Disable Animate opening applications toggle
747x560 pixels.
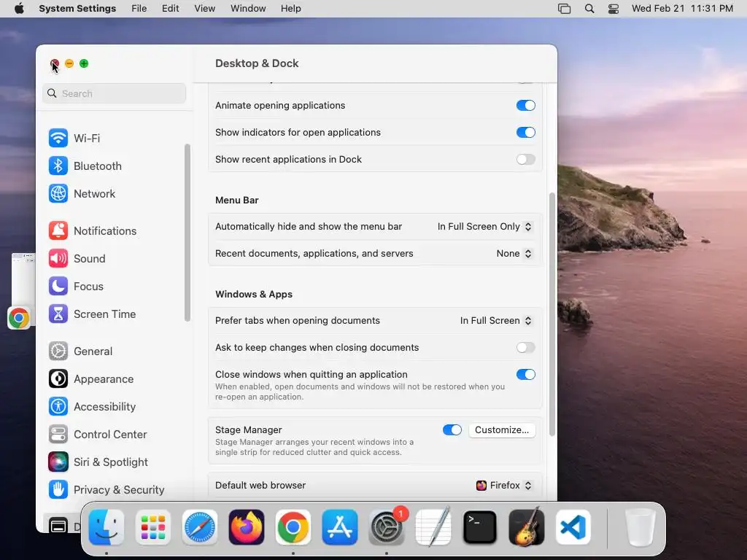[x=525, y=105]
